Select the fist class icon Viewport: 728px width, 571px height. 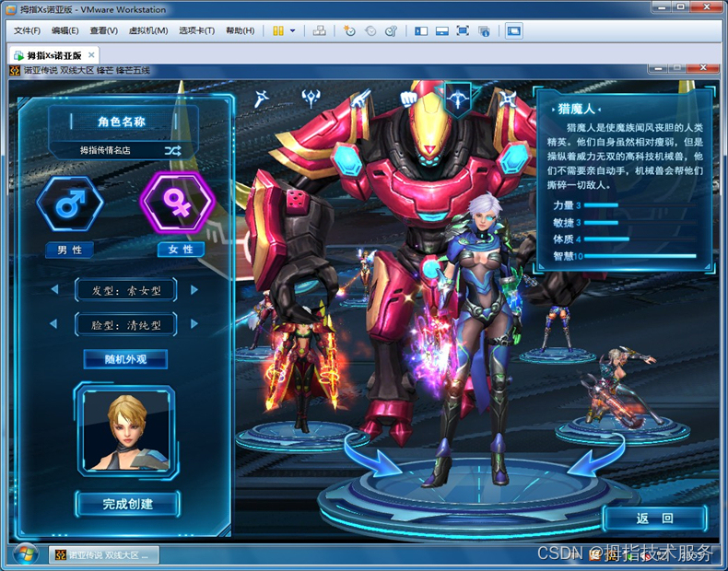(x=409, y=99)
